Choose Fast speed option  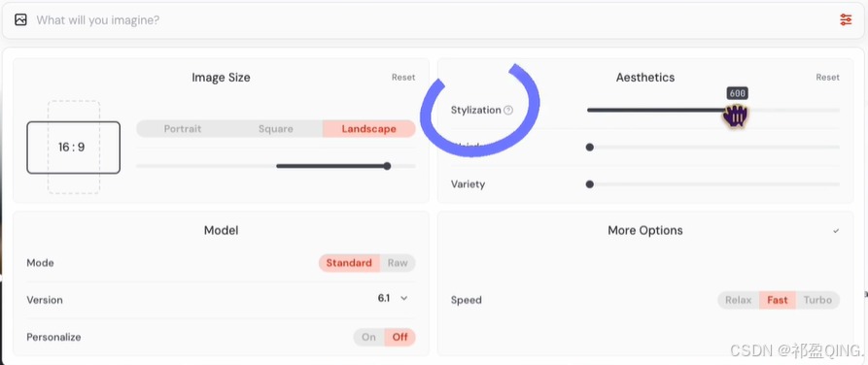tap(778, 300)
